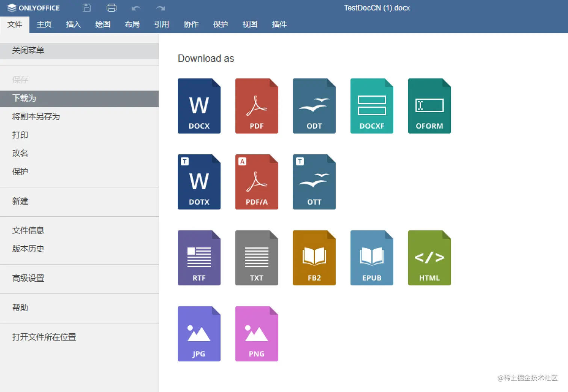Choose 改名 to rename the file
The height and width of the screenshot is (392, 568).
79,154
